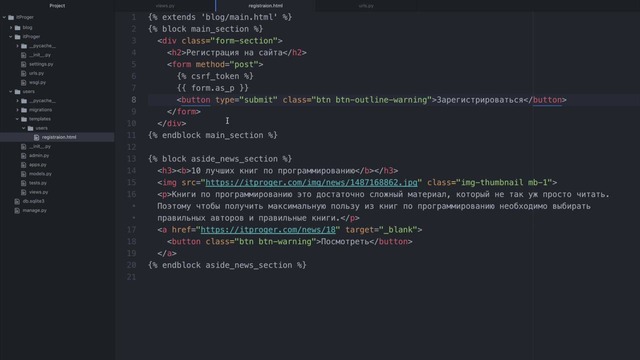
Task: Click the manage.py file icon
Action: point(17,210)
